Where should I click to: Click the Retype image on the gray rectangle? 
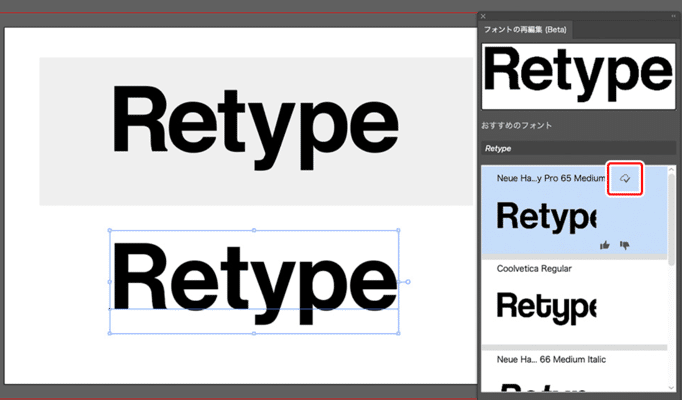255,129
